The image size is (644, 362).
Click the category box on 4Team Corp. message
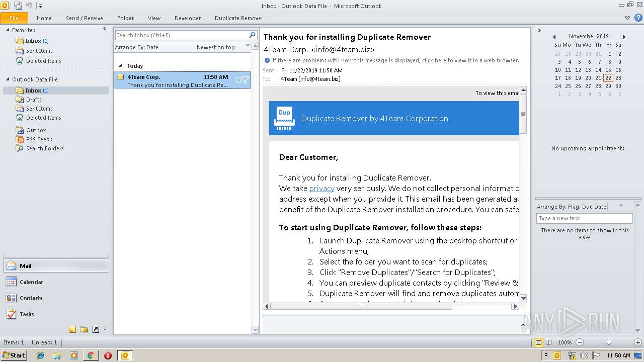pyautogui.click(x=238, y=79)
